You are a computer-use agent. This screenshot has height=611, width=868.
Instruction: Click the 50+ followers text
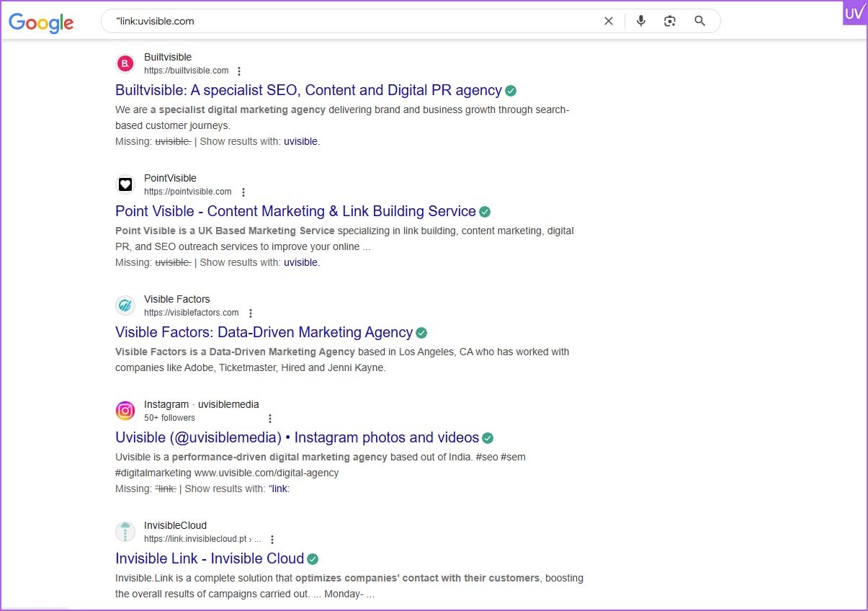point(169,418)
